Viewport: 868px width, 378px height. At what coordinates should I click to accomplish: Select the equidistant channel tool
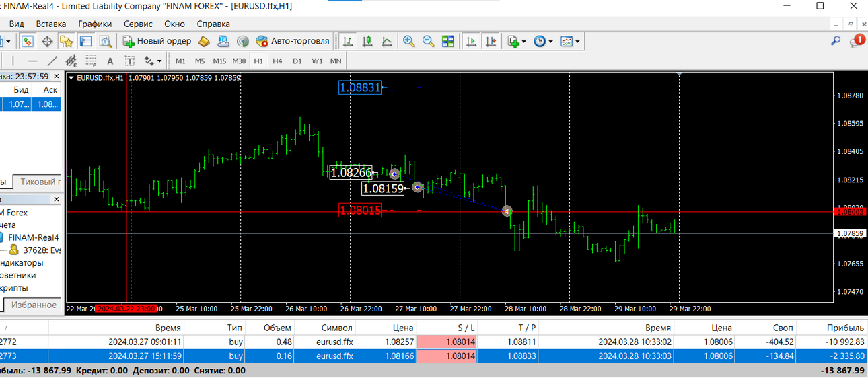(x=71, y=61)
